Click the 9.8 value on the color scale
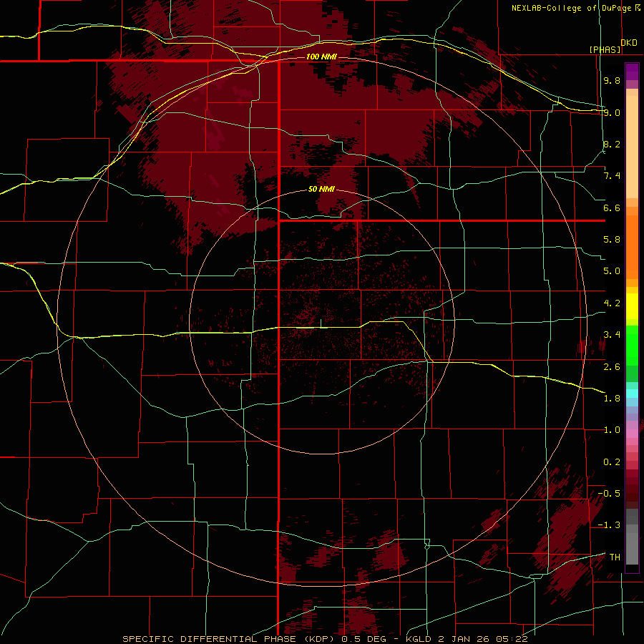The image size is (644, 644). 612,80
